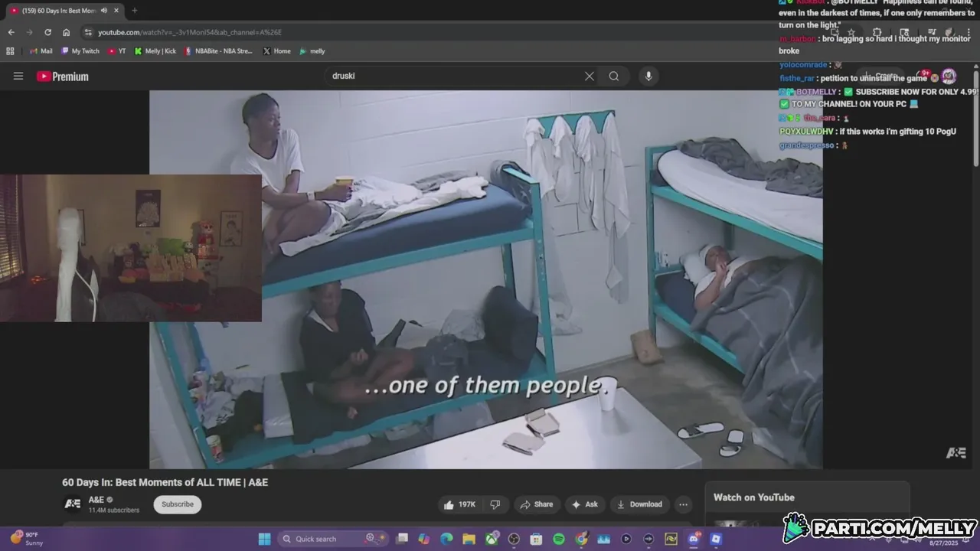Open File Explorer from taskbar
The image size is (980, 551).
(469, 539)
